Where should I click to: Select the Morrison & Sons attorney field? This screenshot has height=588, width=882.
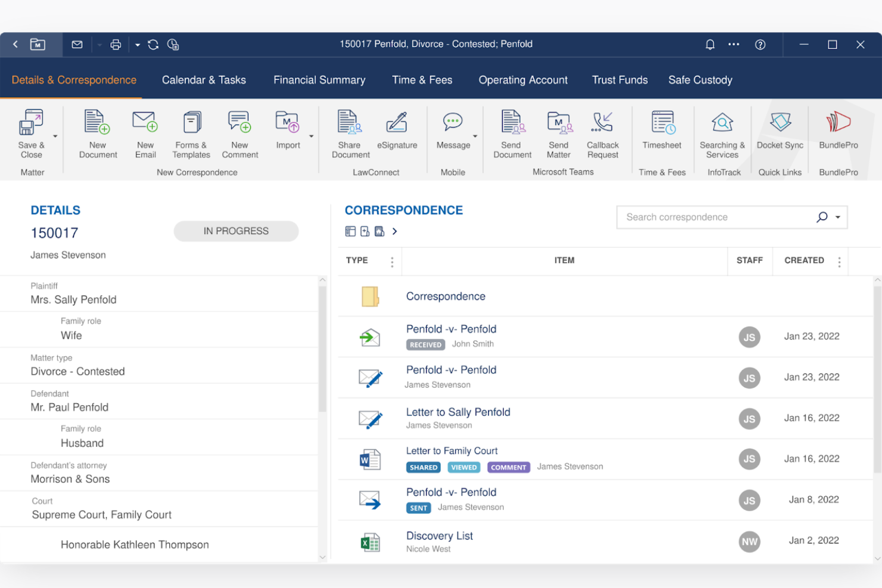(x=159, y=473)
